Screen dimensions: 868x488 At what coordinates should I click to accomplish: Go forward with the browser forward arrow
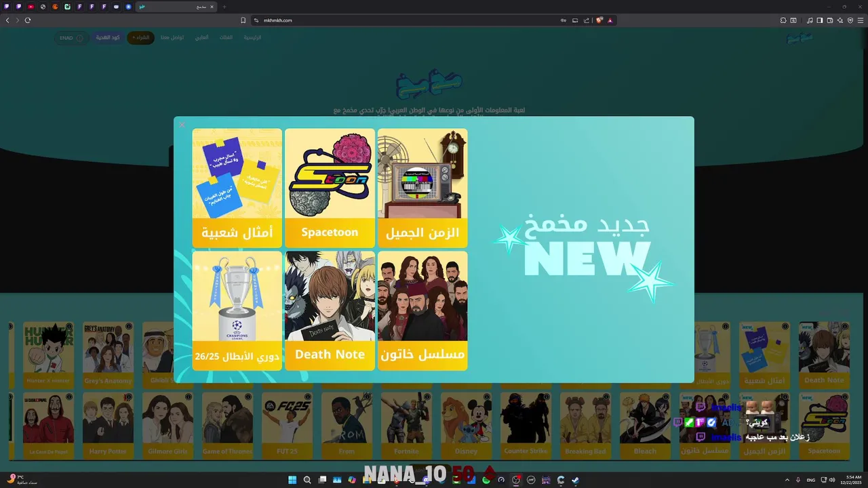coord(18,20)
